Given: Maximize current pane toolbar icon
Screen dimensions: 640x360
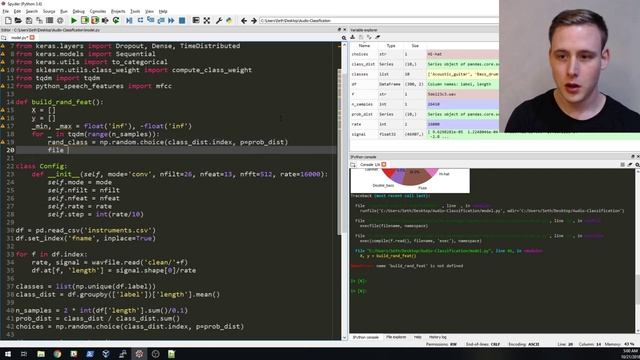Looking at the screenshot, I should 196,20.
